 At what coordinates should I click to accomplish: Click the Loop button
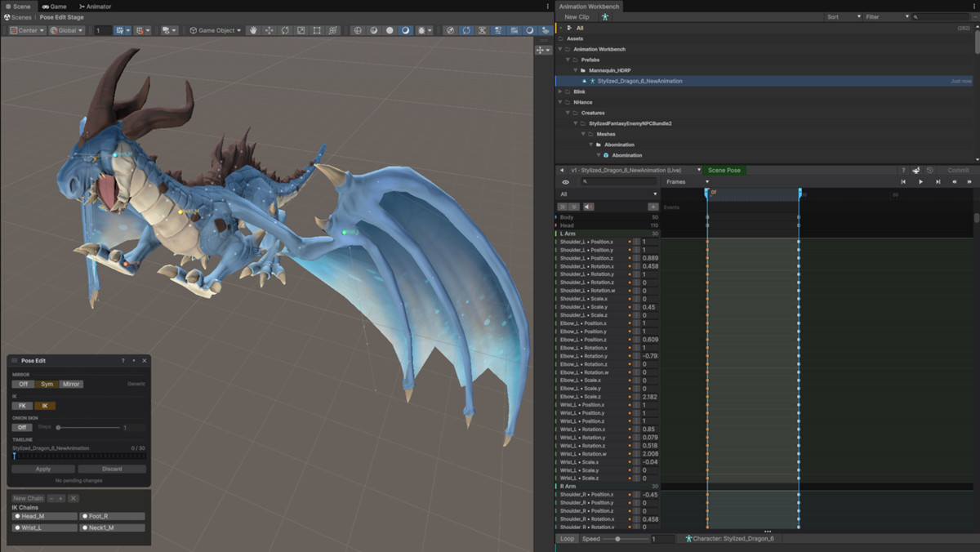coord(567,539)
